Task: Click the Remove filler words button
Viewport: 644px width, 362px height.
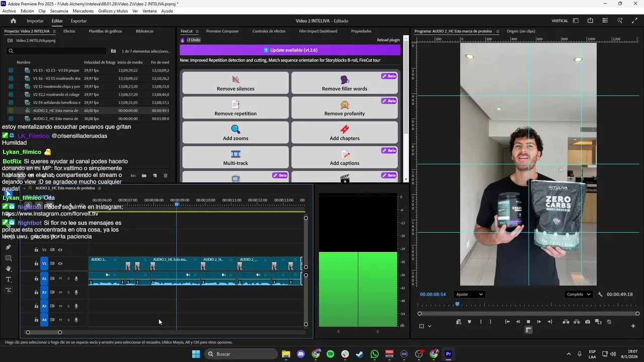Action: coord(345,83)
